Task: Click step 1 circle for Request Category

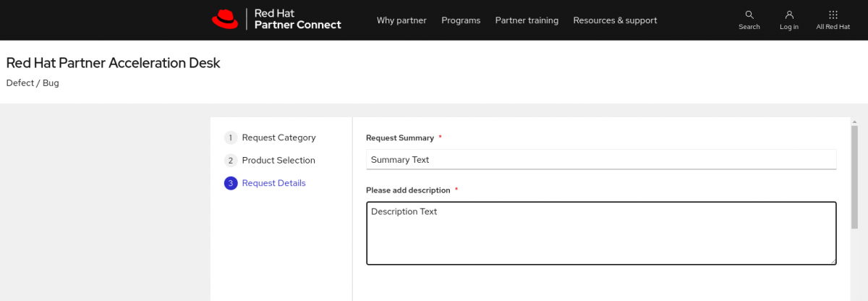Action: coord(231,137)
